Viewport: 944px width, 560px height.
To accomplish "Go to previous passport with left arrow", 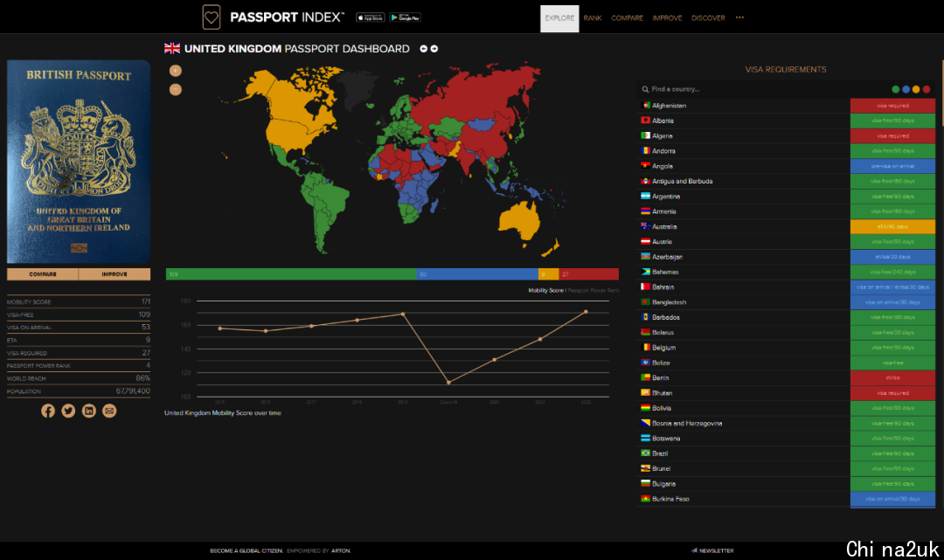I will click(424, 49).
